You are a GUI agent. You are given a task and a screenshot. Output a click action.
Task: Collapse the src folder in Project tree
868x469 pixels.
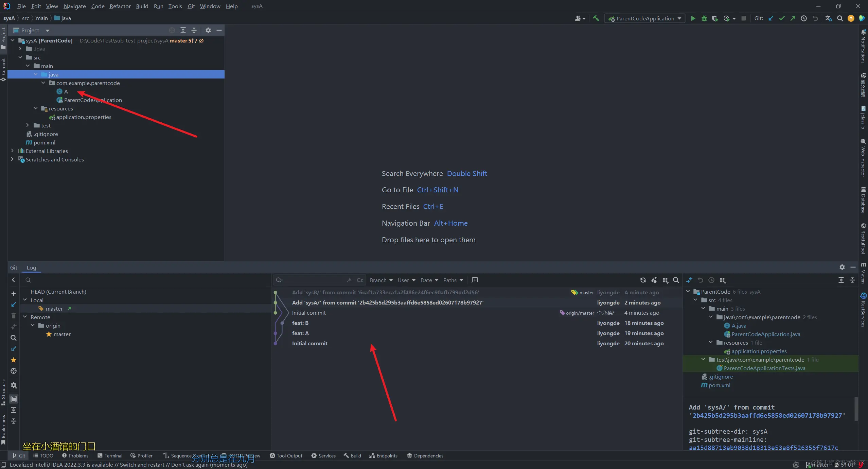[x=20, y=57]
